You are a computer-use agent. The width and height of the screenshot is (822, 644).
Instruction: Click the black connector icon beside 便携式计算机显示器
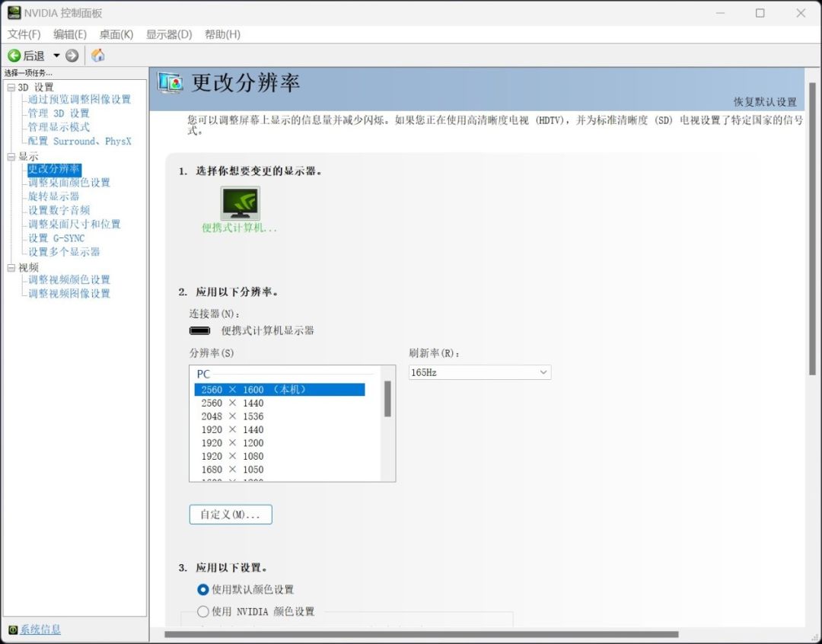tap(199, 331)
